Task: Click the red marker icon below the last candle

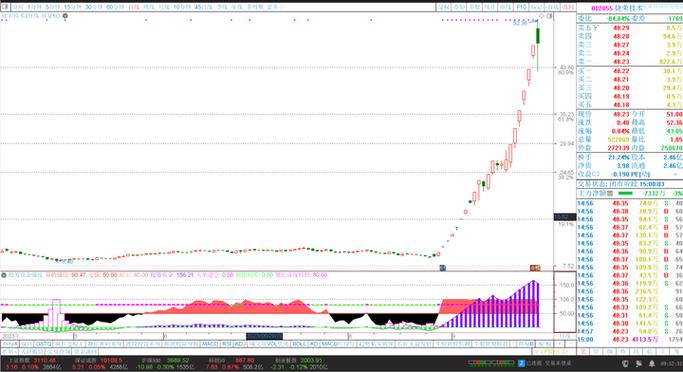Action: click(x=535, y=267)
